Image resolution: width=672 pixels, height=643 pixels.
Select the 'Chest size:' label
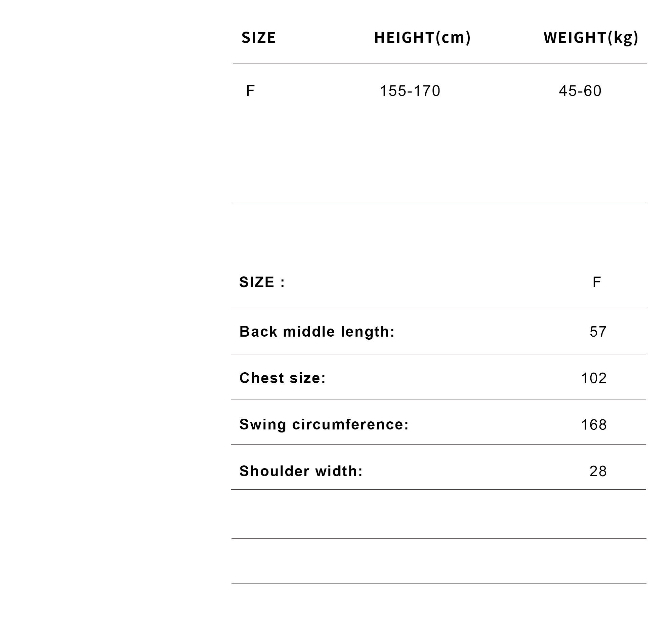pyautogui.click(x=283, y=378)
